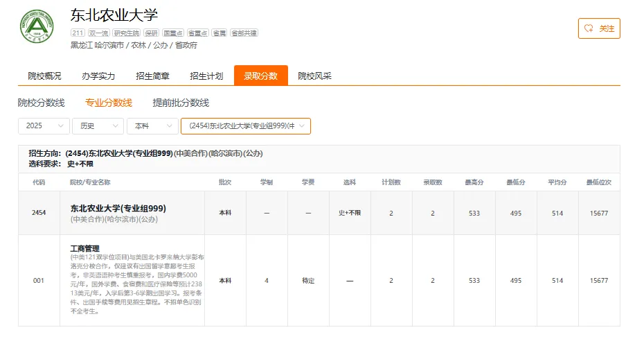Click the 保研 tag
This screenshot has width=644, height=339.
pyautogui.click(x=151, y=33)
